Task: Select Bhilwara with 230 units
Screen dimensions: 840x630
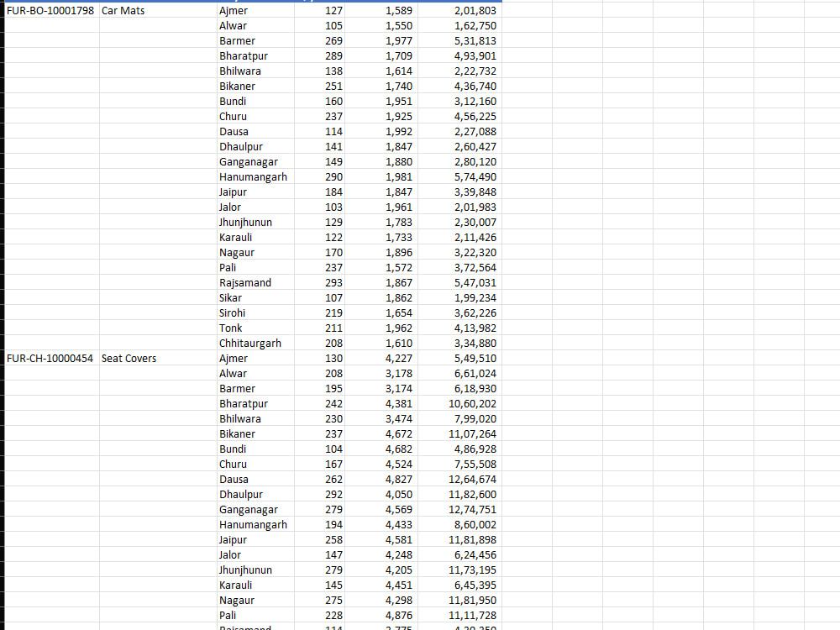Action: pyautogui.click(x=255, y=419)
